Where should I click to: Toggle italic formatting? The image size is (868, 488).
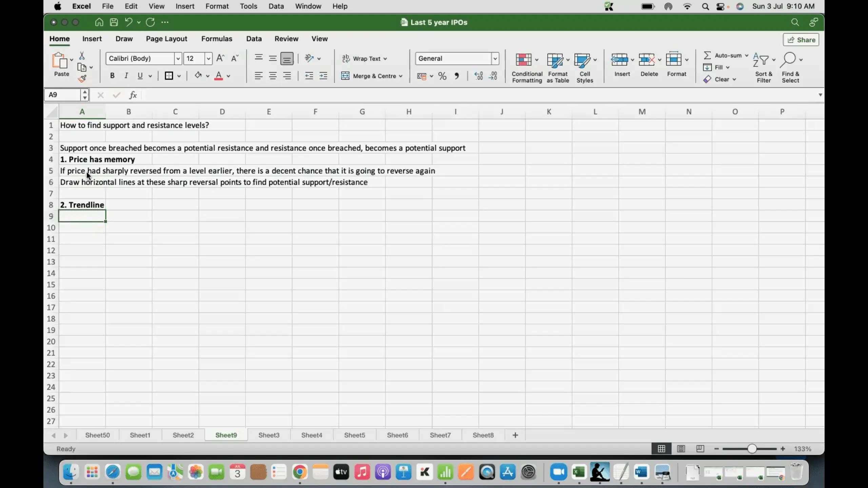pos(126,76)
